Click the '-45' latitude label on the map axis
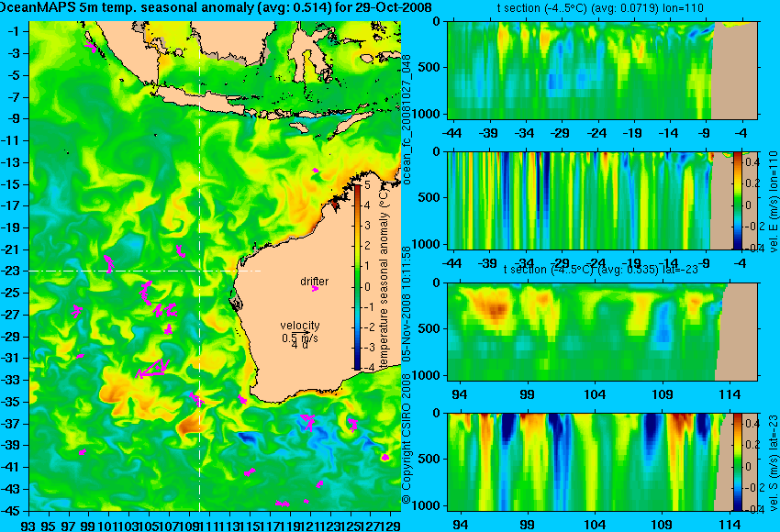 coord(11,511)
